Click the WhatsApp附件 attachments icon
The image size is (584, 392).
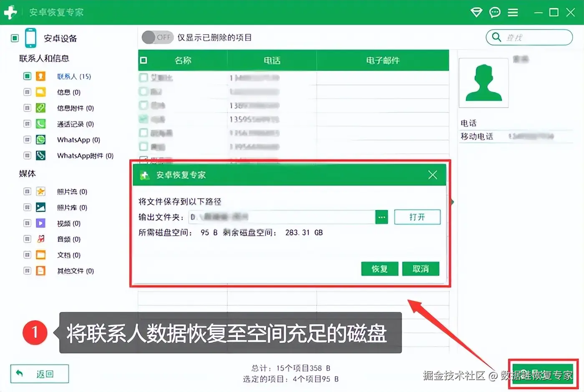point(40,156)
